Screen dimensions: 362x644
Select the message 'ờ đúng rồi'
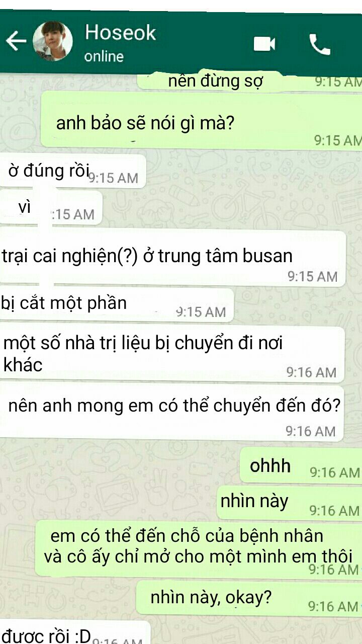[73, 172]
